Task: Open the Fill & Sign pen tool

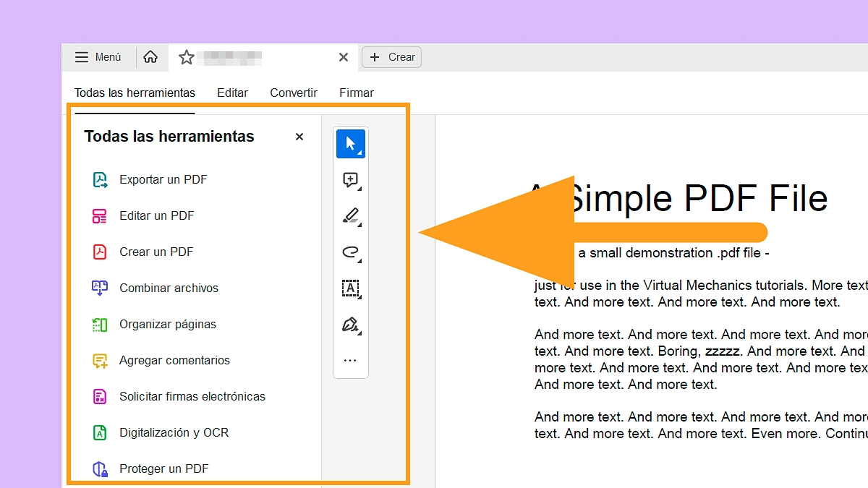Action: click(350, 324)
